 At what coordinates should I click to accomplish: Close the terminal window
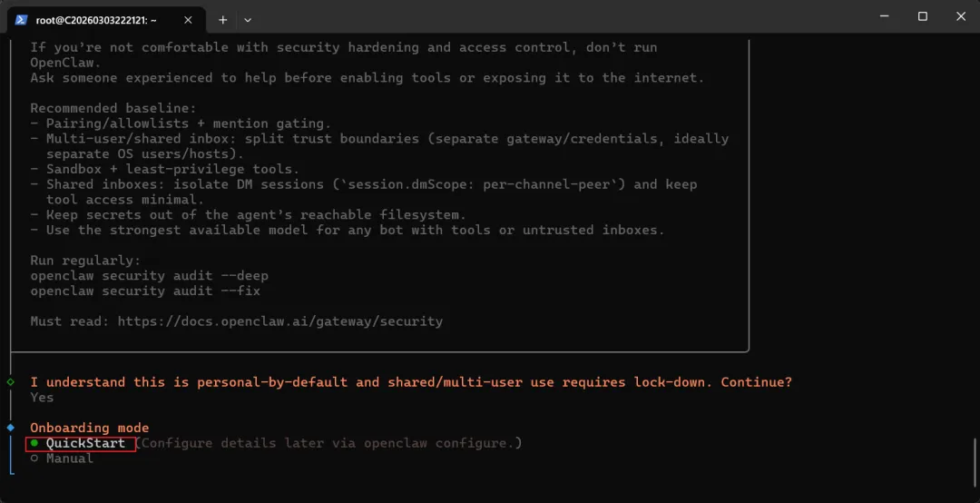point(961,16)
